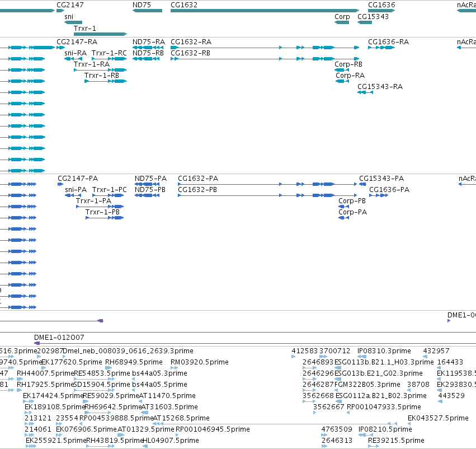
Task: Click the CG1636-PA protein label
Action: click(x=389, y=190)
